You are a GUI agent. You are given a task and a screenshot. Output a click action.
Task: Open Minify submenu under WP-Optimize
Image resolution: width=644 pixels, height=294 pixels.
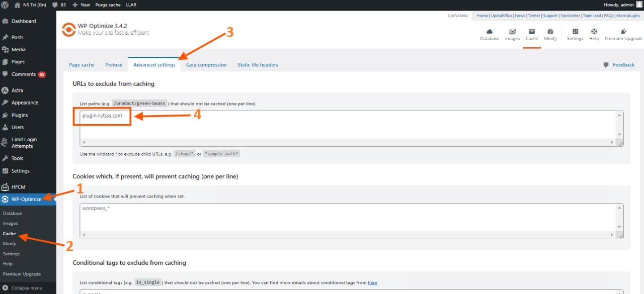10,244
